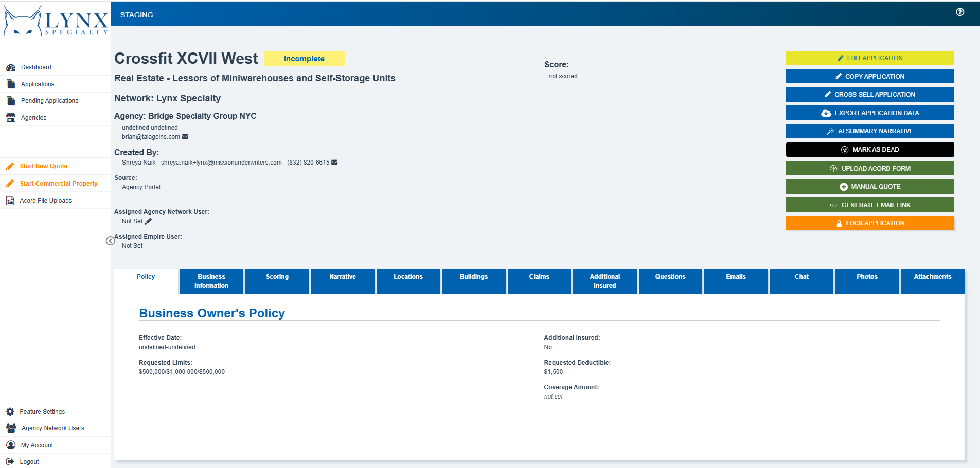Viewport: 980px width, 468px height.
Task: Click the Agency Network Users people icon
Action: 11,428
